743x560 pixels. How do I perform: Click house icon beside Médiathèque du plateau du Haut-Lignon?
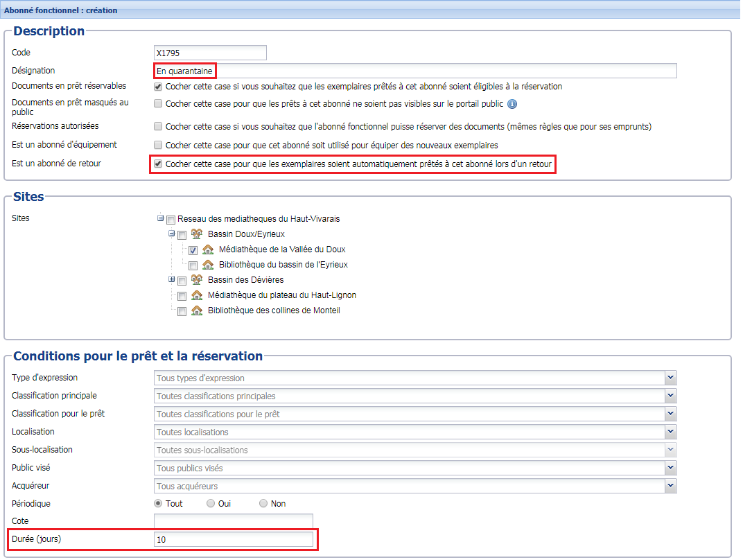(x=197, y=295)
